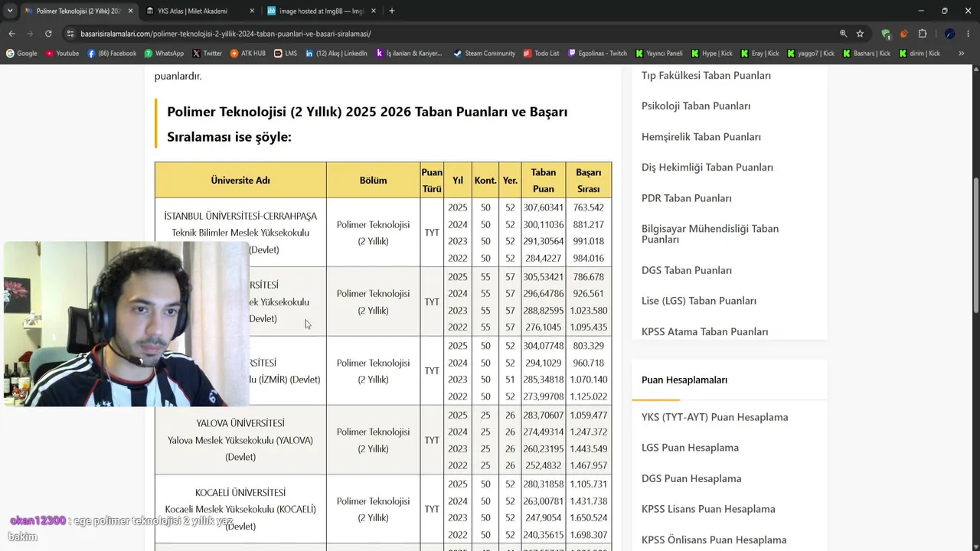Screen dimensions: 980x551
Task: Switch to the Polimer Teknolojisi tab
Action: click(x=80, y=11)
